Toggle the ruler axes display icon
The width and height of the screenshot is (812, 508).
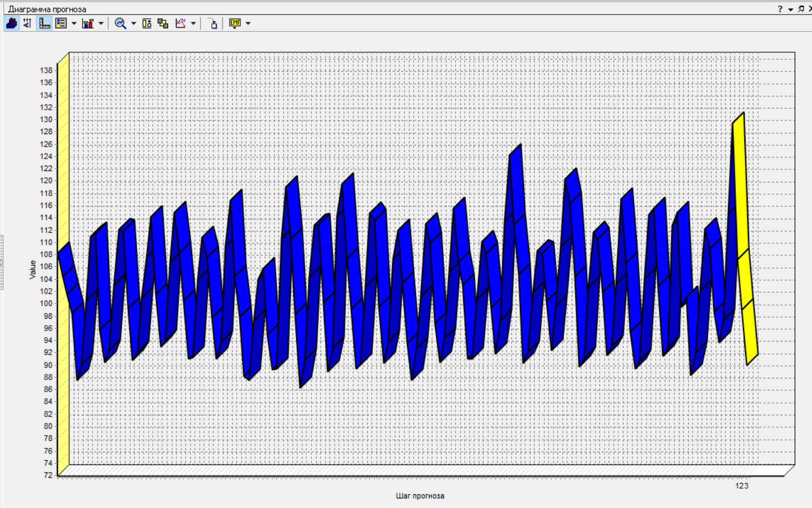point(44,23)
